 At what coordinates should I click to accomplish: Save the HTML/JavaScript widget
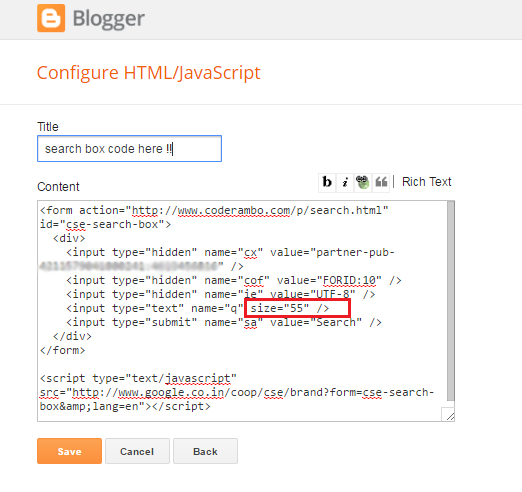point(69,451)
